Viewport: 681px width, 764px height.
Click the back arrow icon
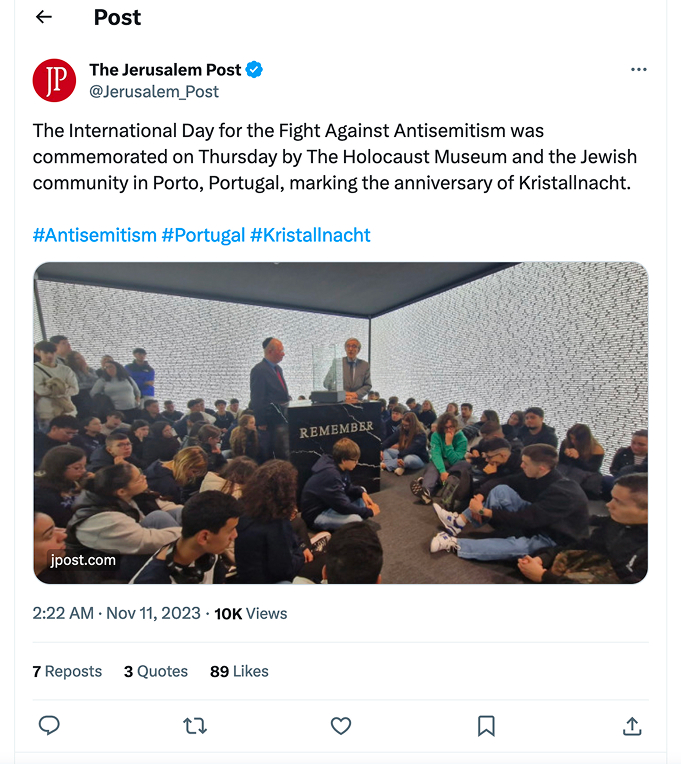43,18
